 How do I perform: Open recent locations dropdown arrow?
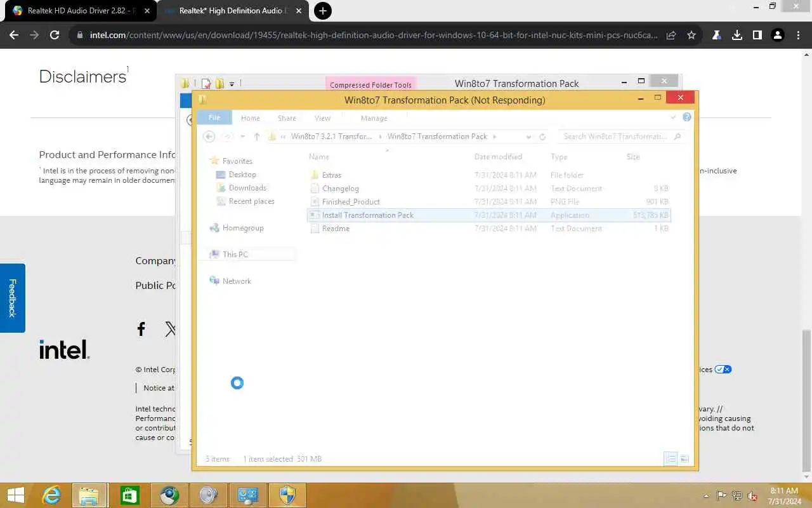click(242, 137)
